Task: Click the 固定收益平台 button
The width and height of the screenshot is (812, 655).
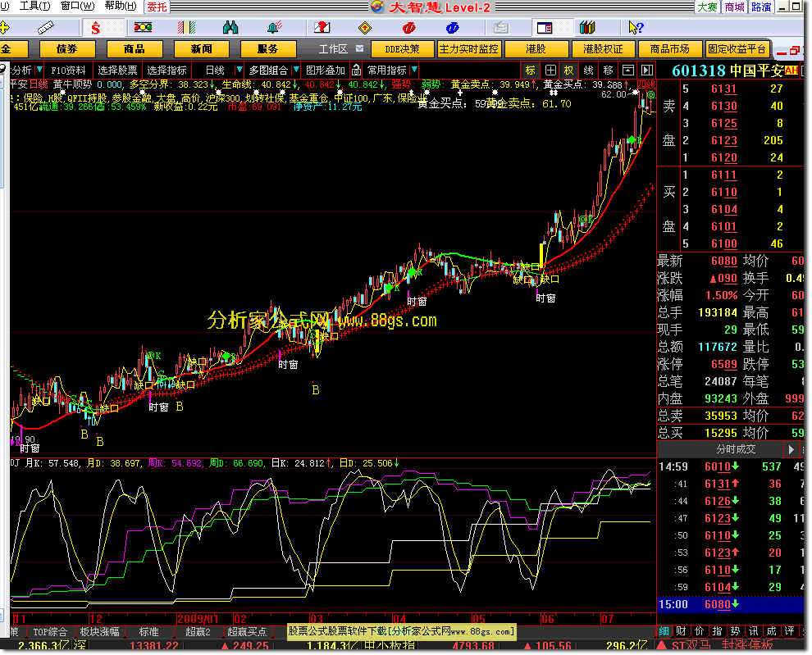Action: point(737,49)
